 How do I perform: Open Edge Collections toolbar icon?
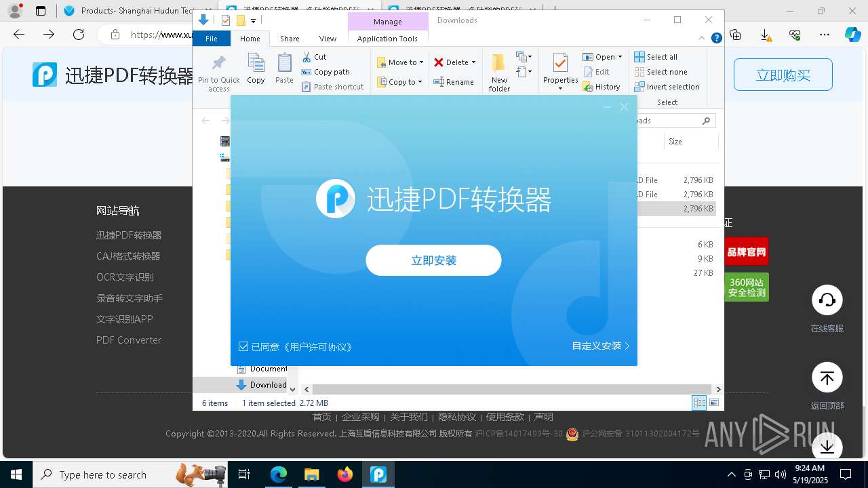point(735,35)
